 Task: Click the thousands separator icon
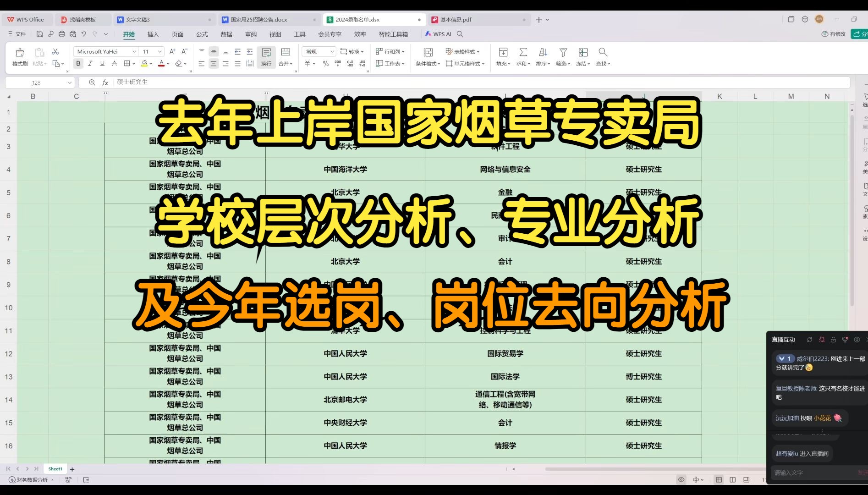click(x=338, y=64)
